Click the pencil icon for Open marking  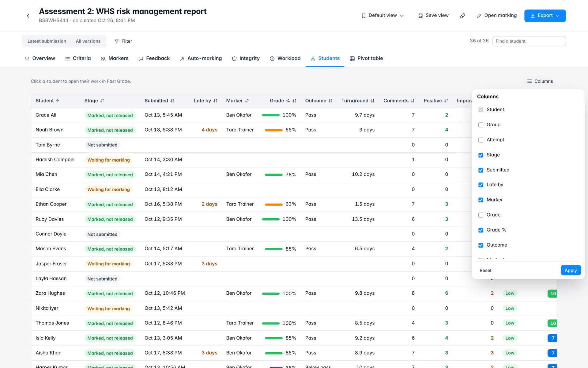click(x=479, y=16)
